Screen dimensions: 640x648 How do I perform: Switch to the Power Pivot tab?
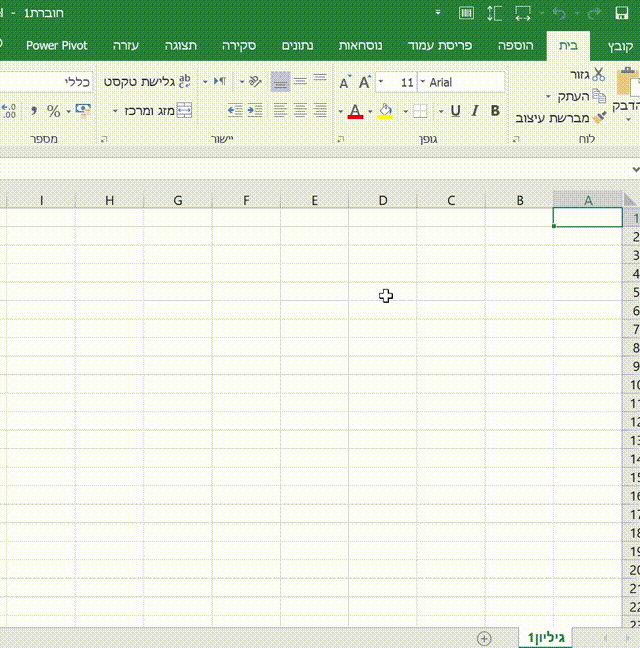[x=57, y=45]
